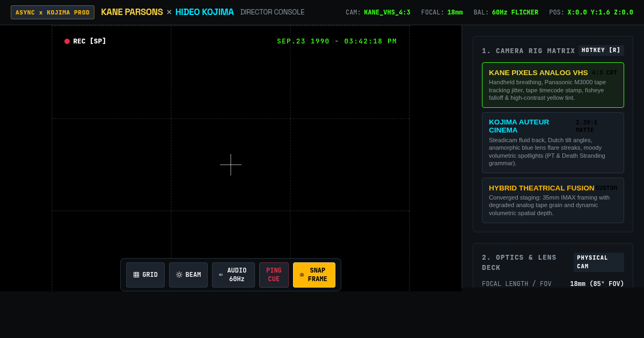Click the speaker icon in AUDIO button
Image resolution: width=644 pixels, height=338 pixels.
pyautogui.click(x=221, y=275)
